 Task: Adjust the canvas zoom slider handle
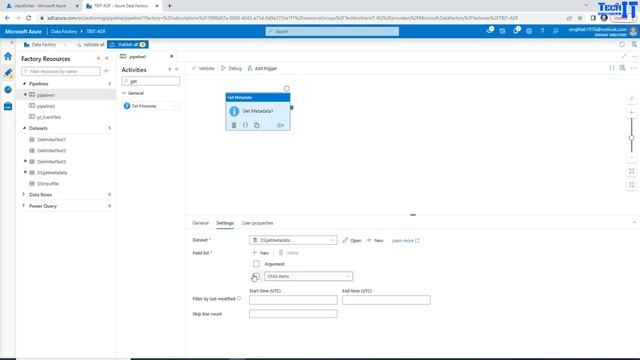(x=631, y=138)
